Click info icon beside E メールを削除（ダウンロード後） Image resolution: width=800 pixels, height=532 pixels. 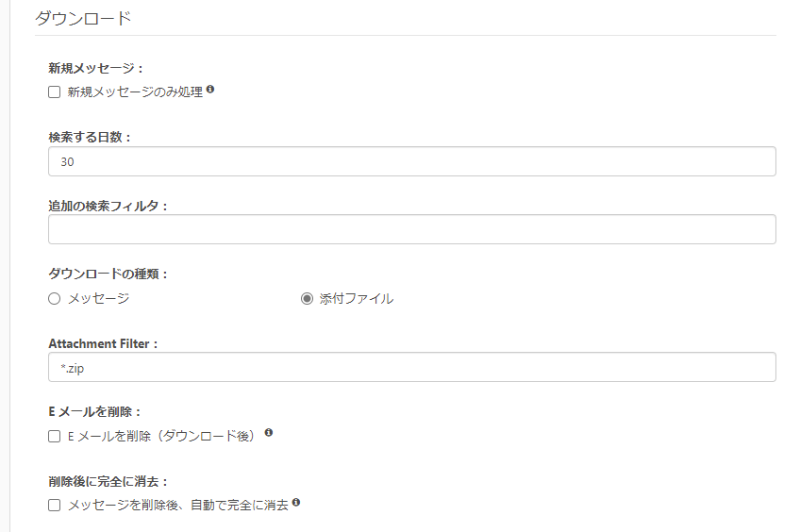point(269,433)
